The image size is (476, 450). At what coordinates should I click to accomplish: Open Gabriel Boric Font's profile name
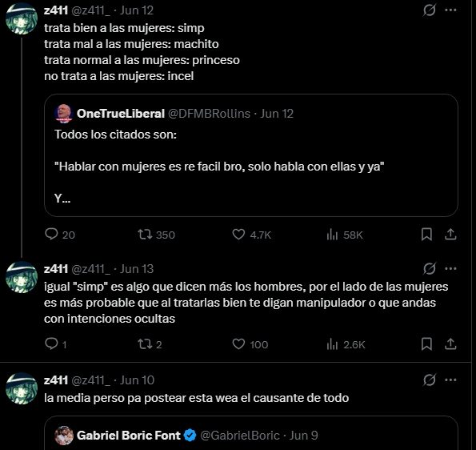(x=129, y=436)
